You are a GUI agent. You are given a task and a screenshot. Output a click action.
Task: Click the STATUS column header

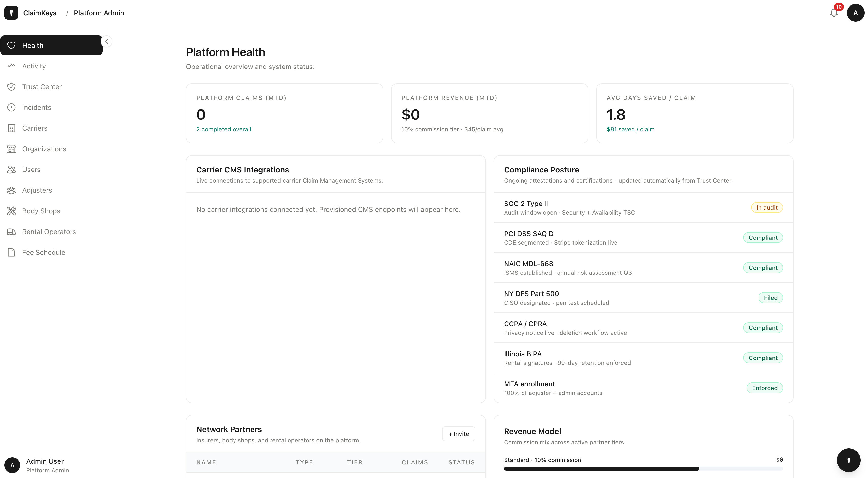[461, 462]
